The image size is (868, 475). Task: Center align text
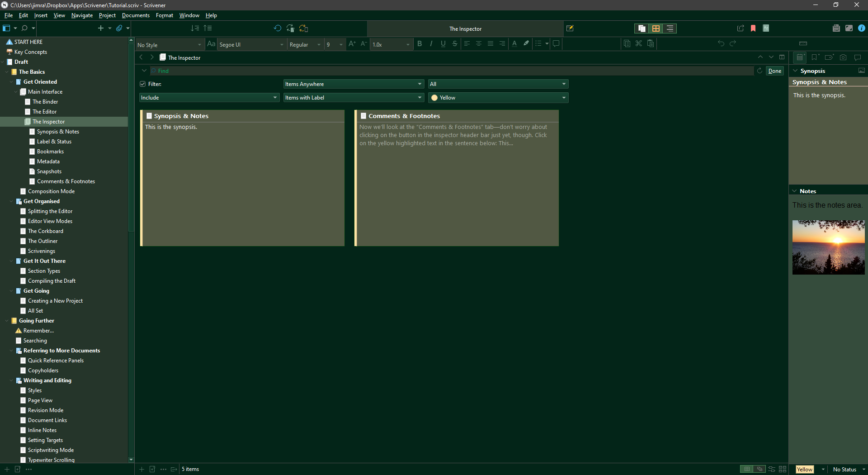(478, 43)
